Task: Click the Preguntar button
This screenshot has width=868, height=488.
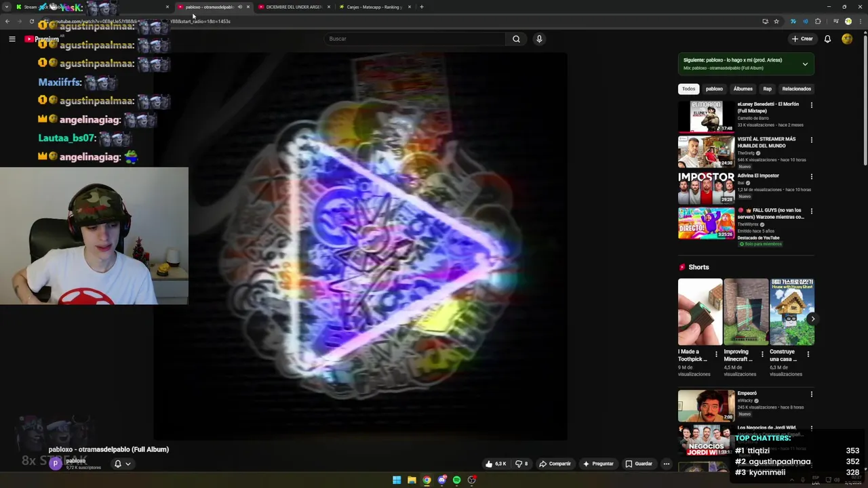Action: 597,464
